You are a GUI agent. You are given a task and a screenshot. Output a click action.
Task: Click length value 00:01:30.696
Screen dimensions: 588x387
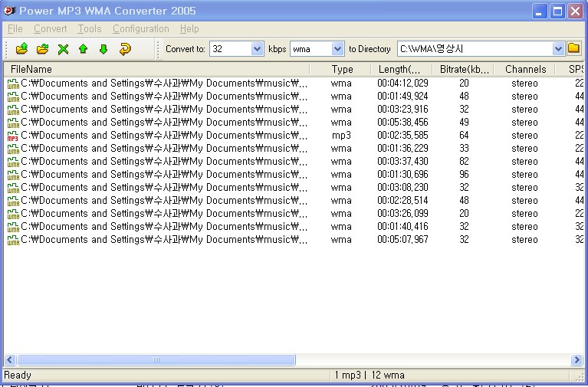402,175
